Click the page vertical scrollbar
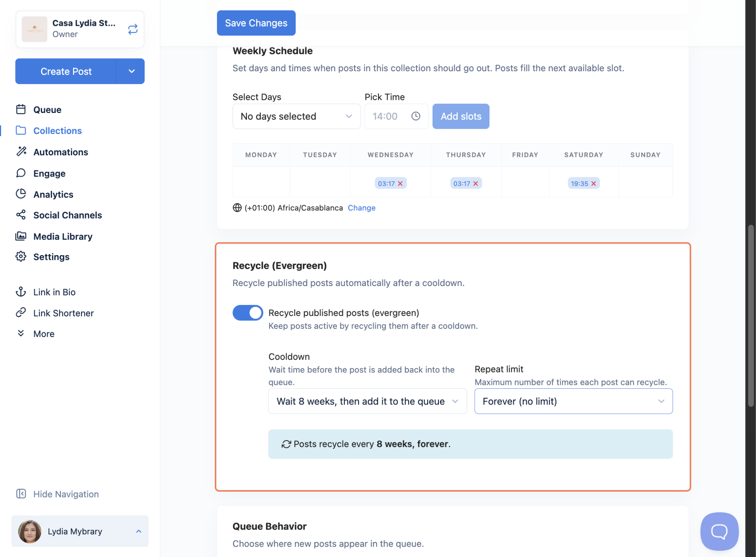Screen dimensions: 756x557 point(750,316)
